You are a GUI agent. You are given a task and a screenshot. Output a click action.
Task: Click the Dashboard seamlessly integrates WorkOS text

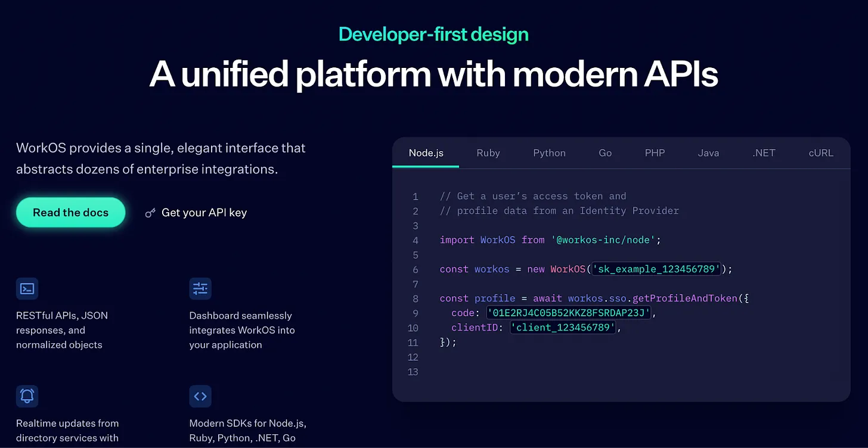(242, 330)
